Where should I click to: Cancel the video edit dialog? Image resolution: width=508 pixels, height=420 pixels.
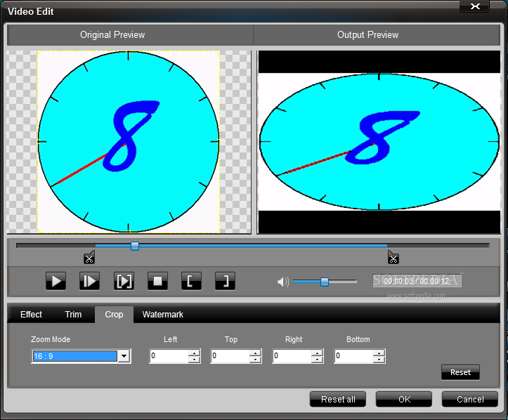pos(470,399)
